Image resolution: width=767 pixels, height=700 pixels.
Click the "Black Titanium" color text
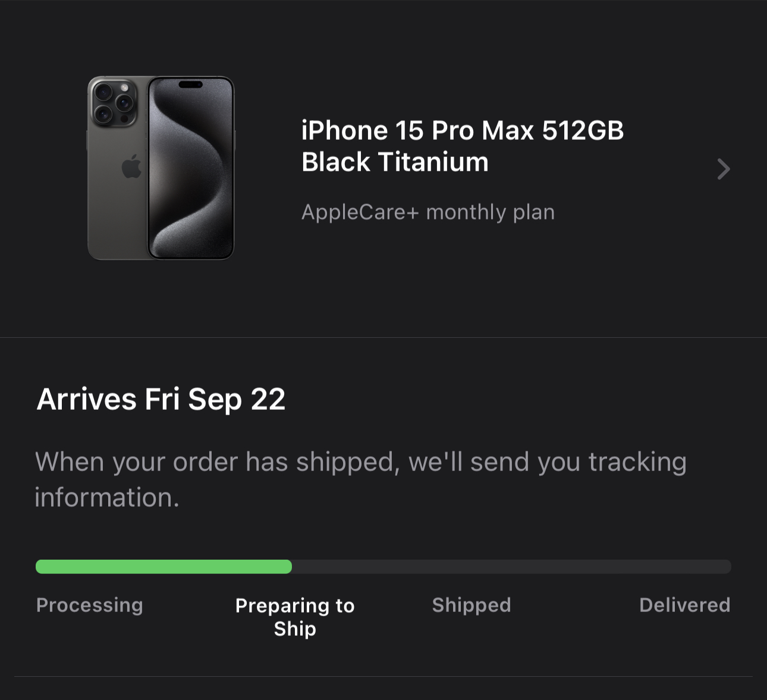click(395, 162)
